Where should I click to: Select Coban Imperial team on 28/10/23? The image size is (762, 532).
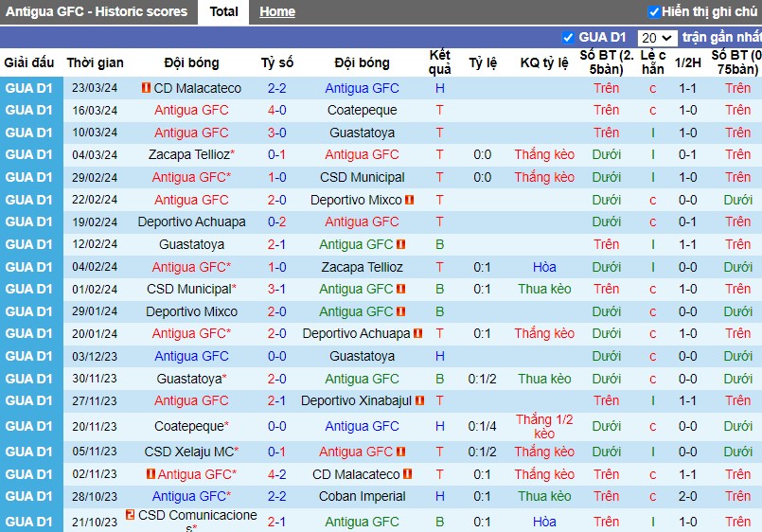click(x=362, y=497)
